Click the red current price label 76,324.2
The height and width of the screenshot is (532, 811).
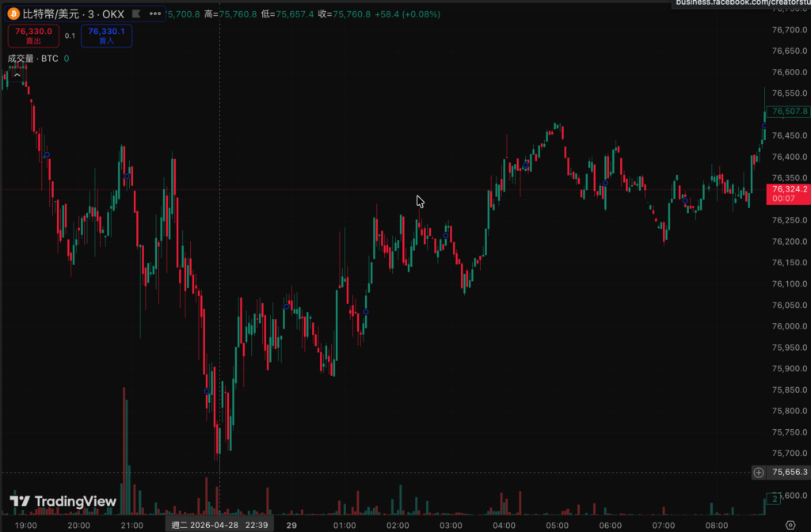pos(789,194)
